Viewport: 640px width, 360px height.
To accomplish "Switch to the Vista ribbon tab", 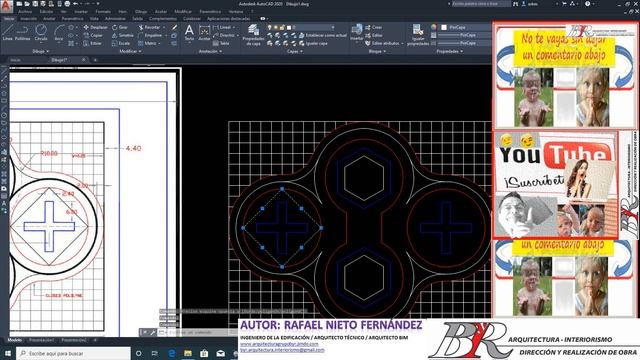I will point(94,19).
